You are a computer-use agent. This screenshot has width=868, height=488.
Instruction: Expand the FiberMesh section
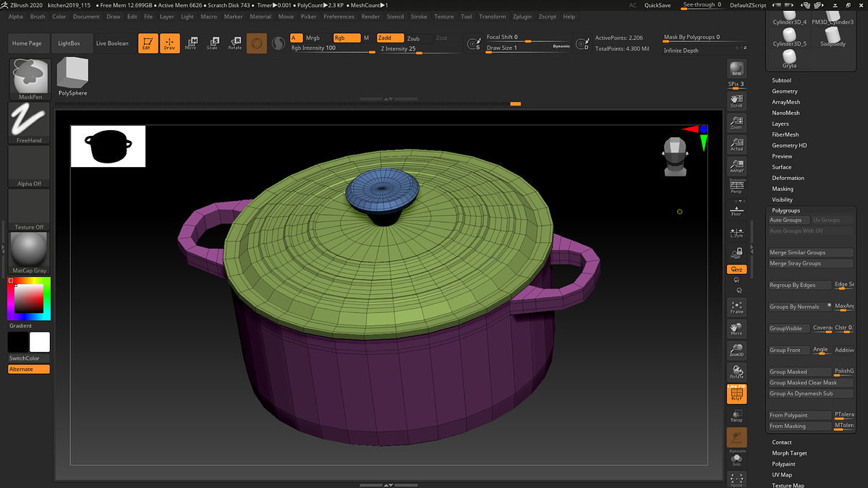click(786, 134)
